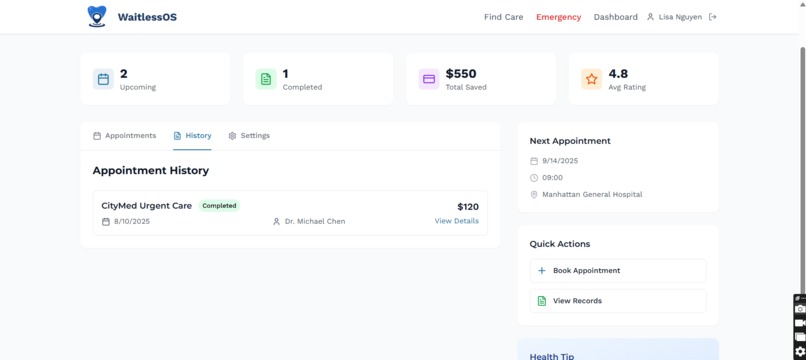Click the logout icon beside Lisa Nguyen
The width and height of the screenshot is (806, 360).
click(x=712, y=17)
